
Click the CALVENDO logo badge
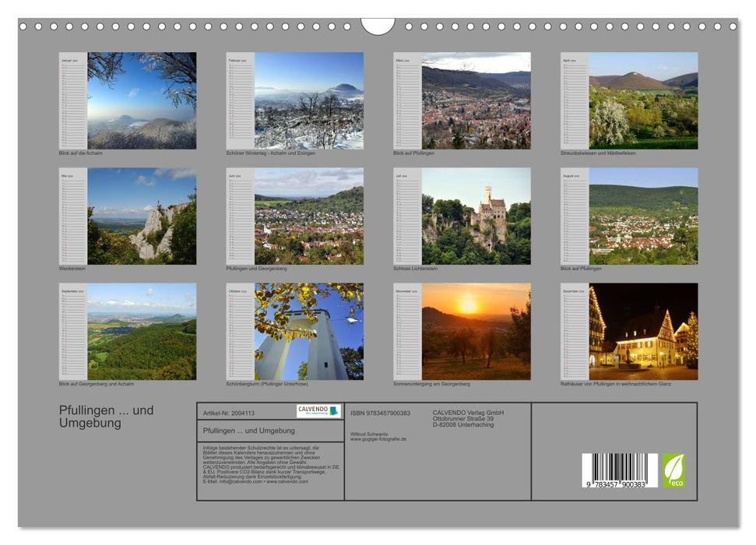coord(318,410)
